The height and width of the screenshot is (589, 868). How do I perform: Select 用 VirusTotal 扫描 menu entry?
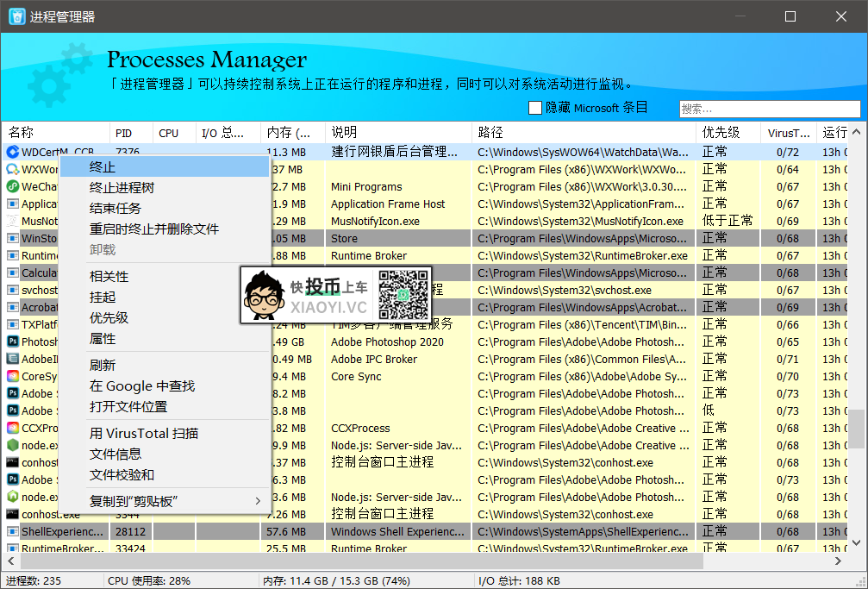point(165,433)
